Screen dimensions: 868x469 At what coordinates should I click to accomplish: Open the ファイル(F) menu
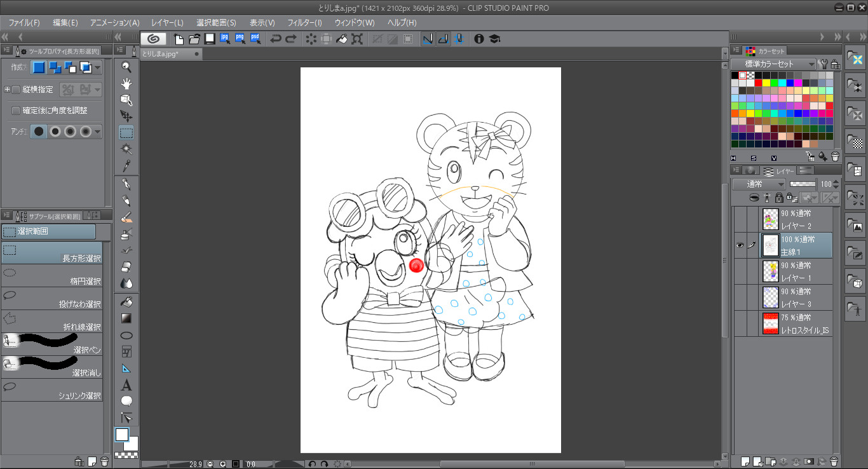24,22
